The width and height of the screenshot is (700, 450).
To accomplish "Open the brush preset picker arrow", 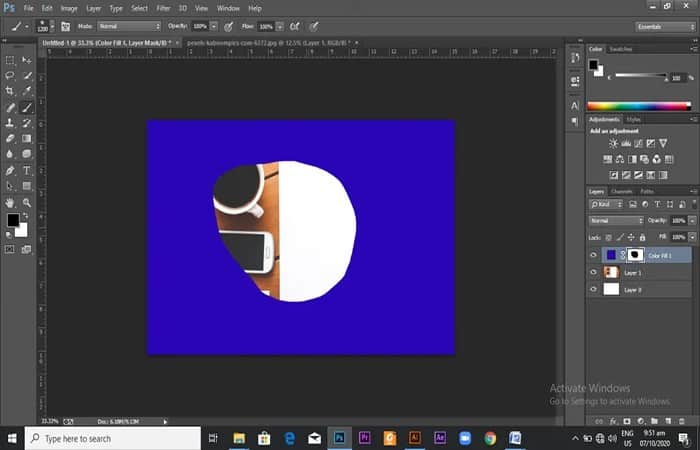I will click(x=52, y=27).
